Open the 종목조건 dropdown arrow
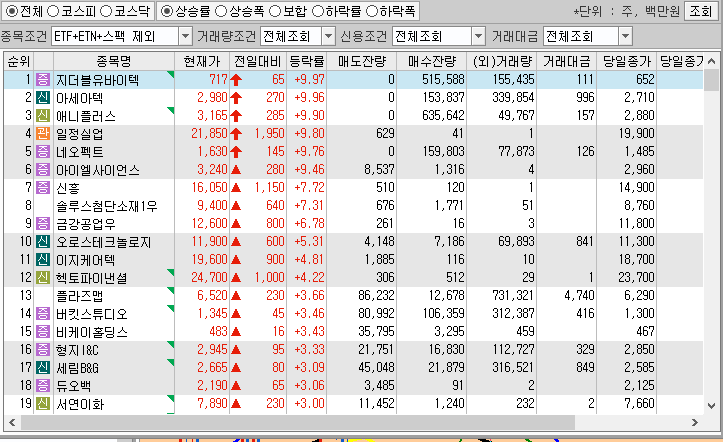This screenshot has width=723, height=442. [x=185, y=36]
